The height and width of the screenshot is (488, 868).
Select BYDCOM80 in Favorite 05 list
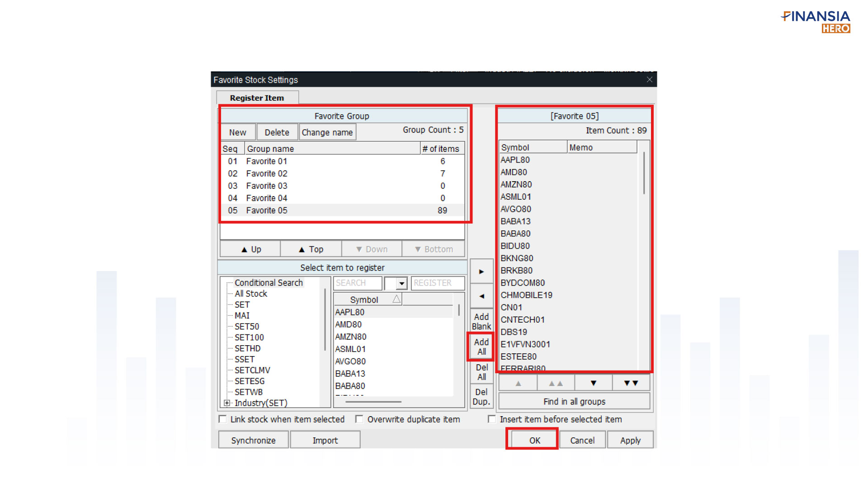pos(569,282)
